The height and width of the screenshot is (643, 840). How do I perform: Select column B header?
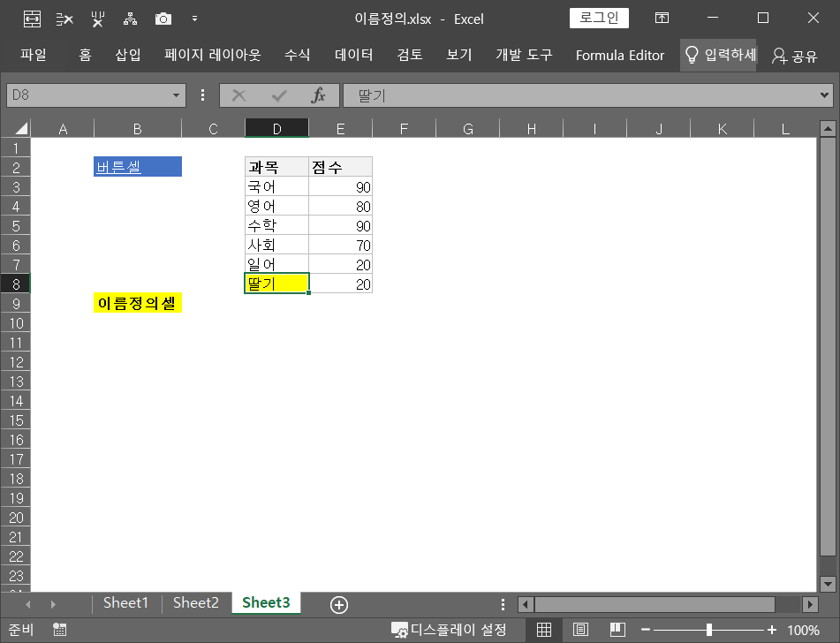[138, 129]
